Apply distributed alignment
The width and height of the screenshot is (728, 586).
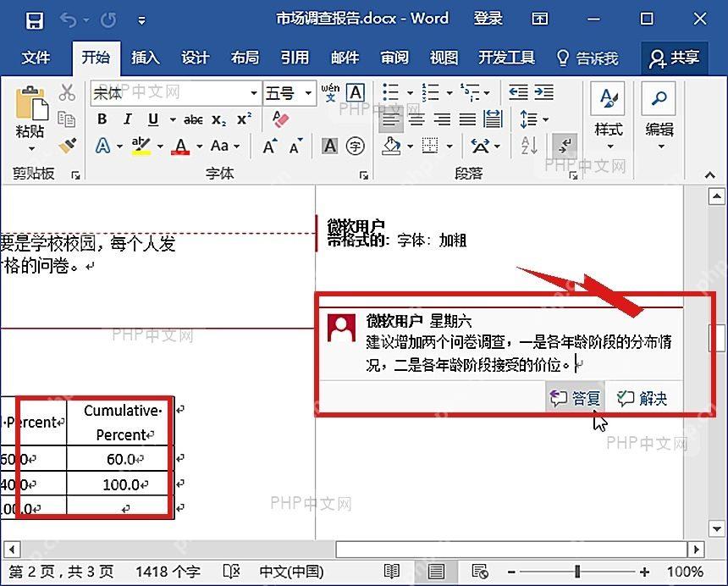pyautogui.click(x=493, y=119)
